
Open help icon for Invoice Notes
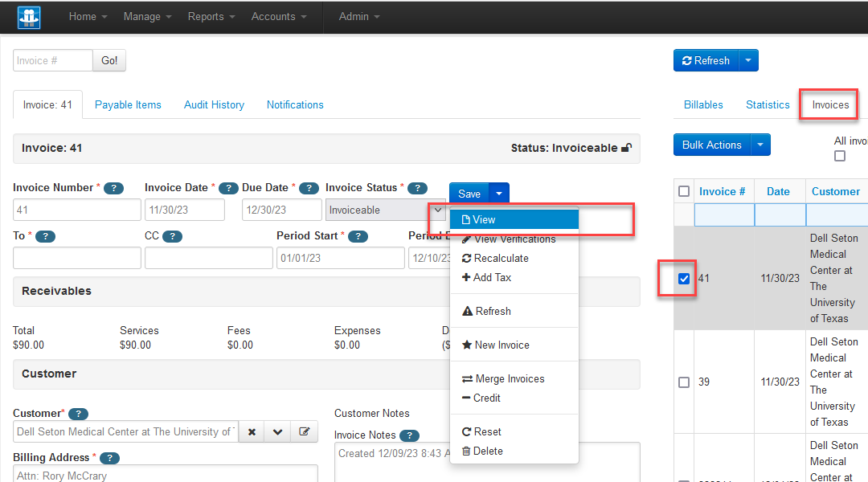409,435
